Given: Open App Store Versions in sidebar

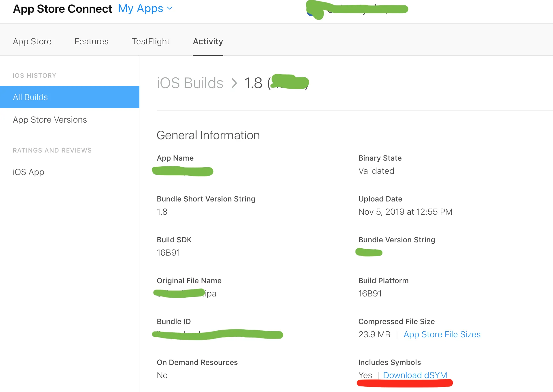Looking at the screenshot, I should 50,119.
